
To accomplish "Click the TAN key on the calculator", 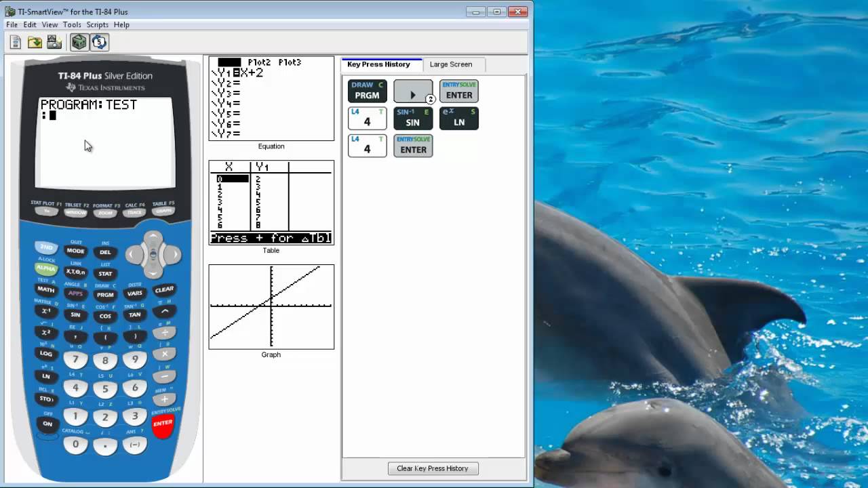I will [x=134, y=315].
